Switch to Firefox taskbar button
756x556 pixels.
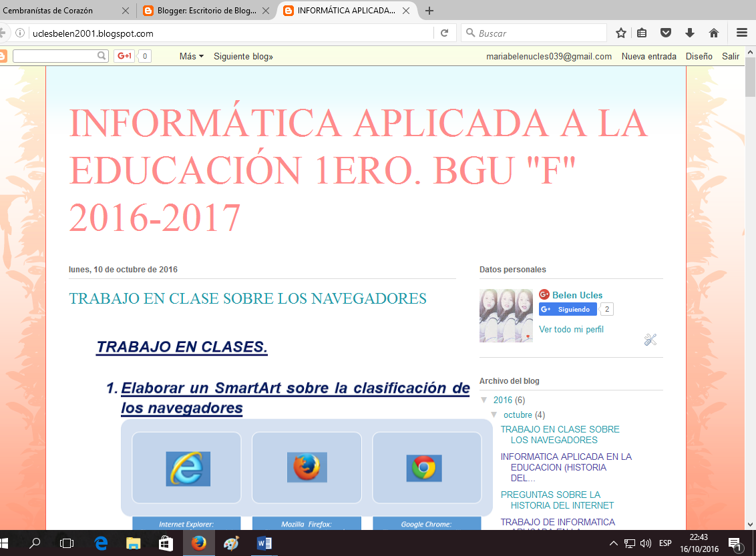[198, 543]
